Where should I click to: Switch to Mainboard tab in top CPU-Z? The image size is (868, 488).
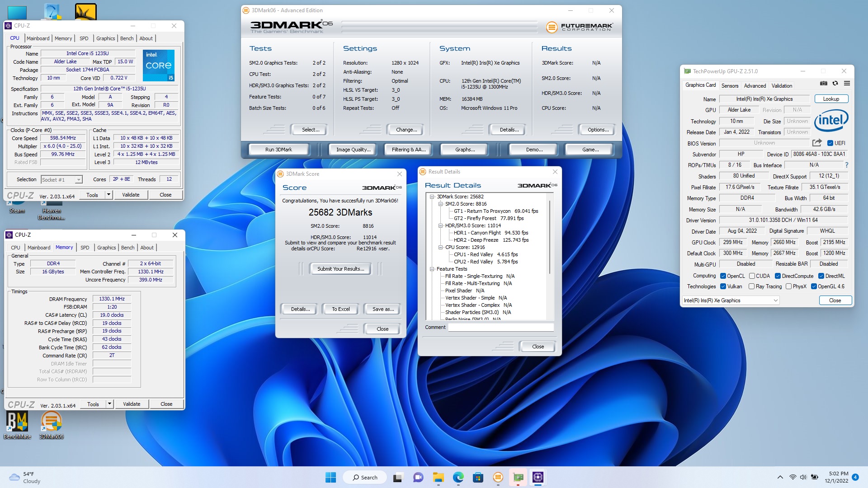38,38
